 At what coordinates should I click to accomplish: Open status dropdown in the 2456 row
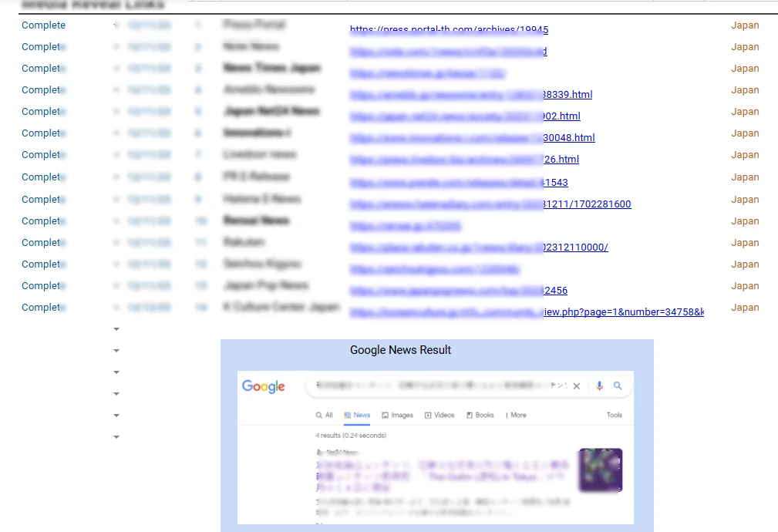(x=116, y=286)
